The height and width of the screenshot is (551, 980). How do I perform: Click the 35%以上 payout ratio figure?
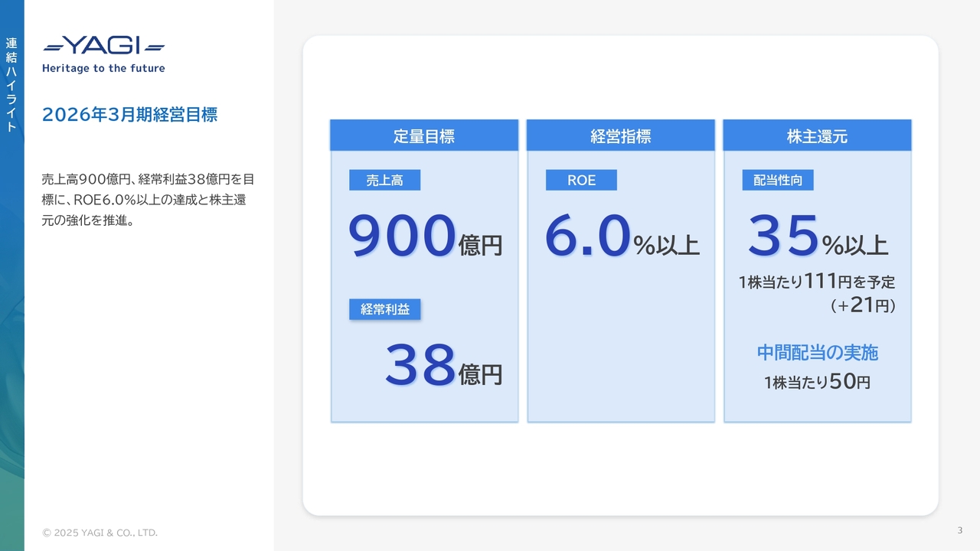click(x=817, y=237)
